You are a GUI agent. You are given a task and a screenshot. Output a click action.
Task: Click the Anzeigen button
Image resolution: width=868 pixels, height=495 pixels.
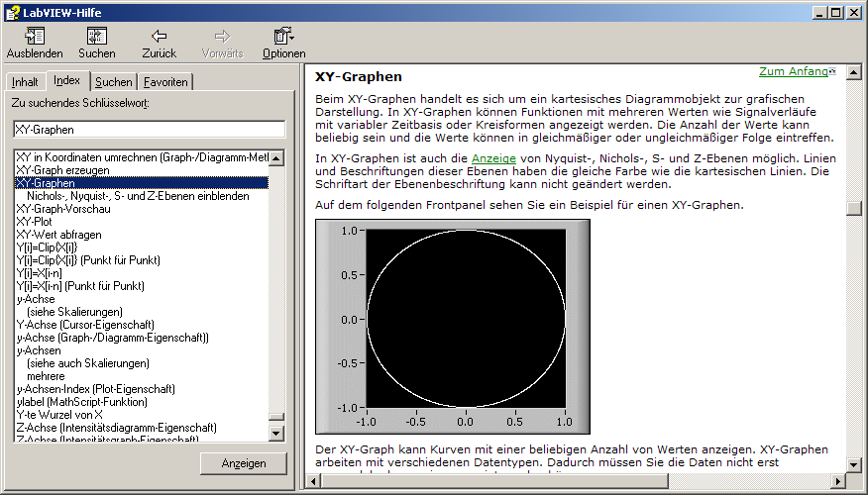click(x=244, y=463)
